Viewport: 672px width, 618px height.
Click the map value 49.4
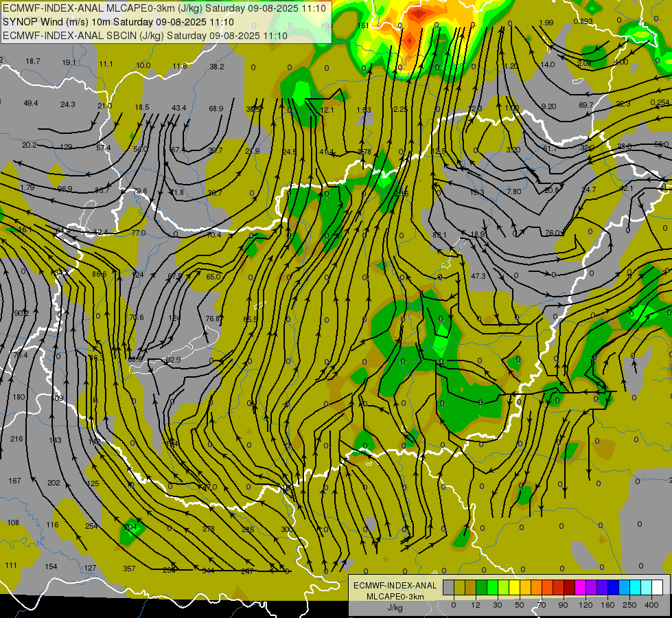[30, 103]
